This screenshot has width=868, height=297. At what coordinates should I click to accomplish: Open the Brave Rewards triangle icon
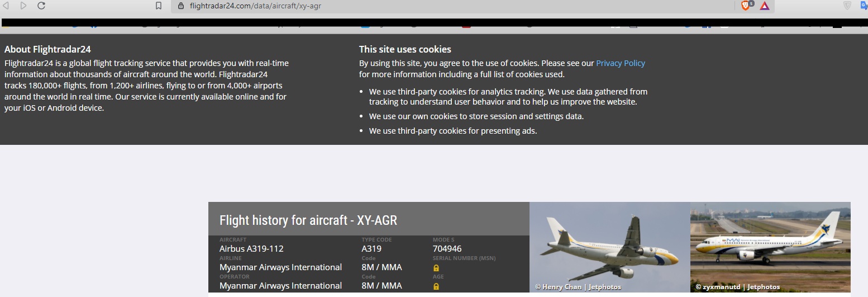764,6
